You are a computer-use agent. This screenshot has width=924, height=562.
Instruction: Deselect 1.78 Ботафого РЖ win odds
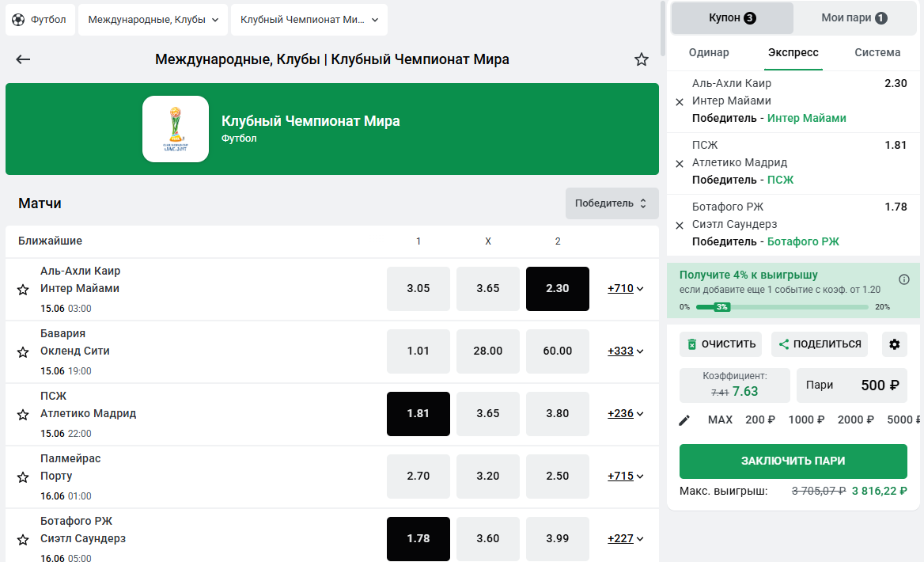point(418,538)
